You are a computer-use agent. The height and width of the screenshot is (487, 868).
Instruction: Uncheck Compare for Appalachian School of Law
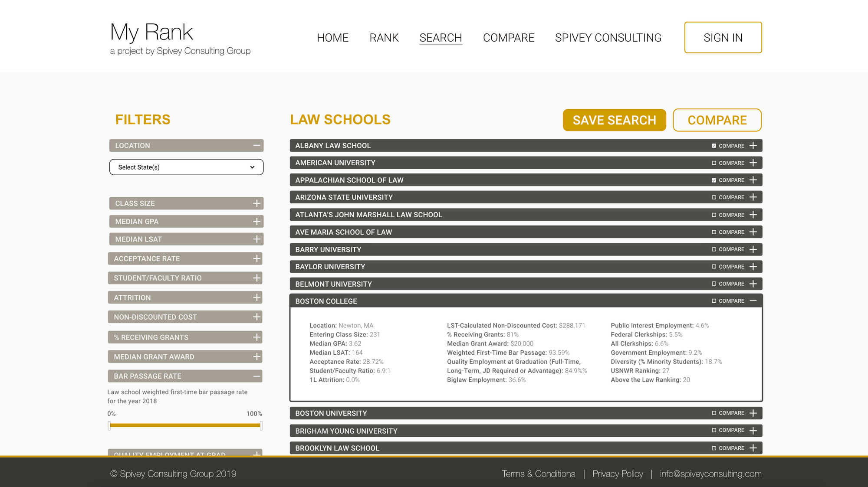(714, 180)
